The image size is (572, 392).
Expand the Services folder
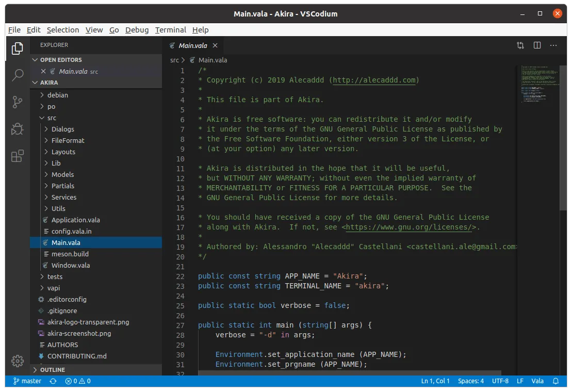(x=46, y=197)
